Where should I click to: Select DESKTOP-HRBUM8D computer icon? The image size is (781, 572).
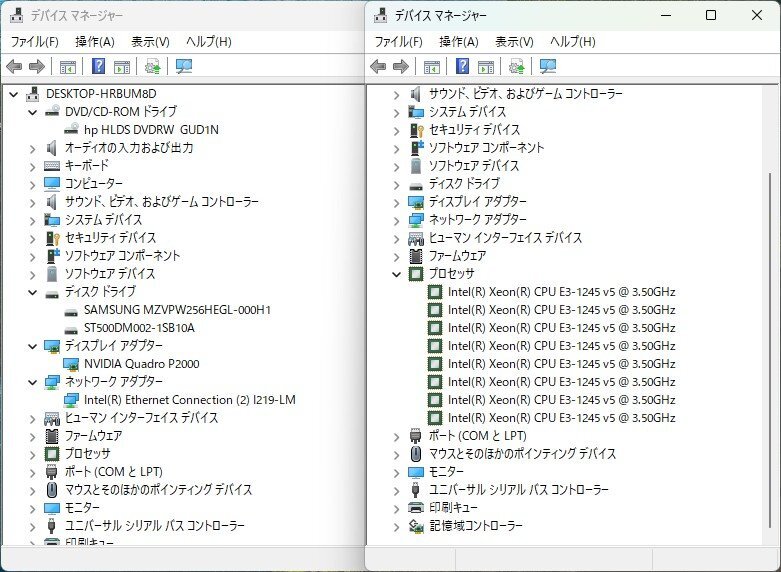pos(33,94)
